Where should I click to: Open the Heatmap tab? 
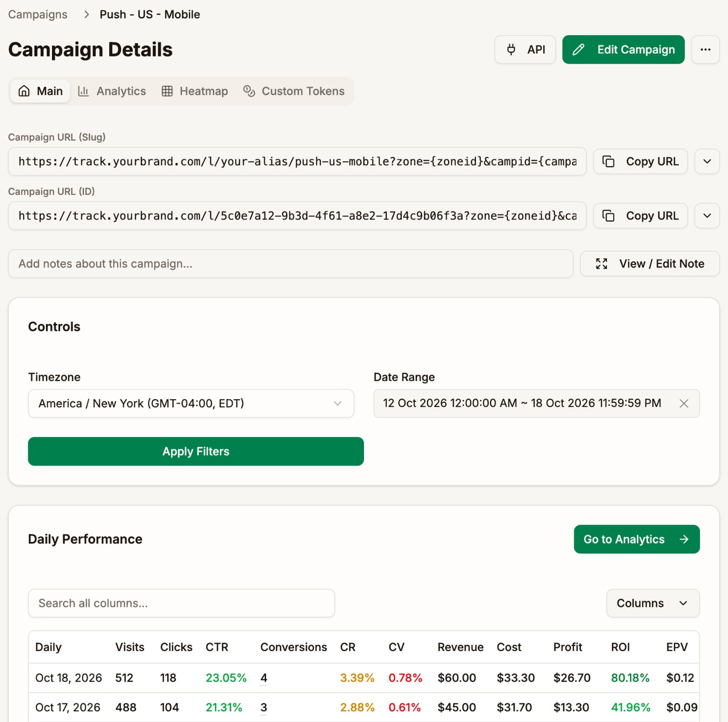click(195, 91)
